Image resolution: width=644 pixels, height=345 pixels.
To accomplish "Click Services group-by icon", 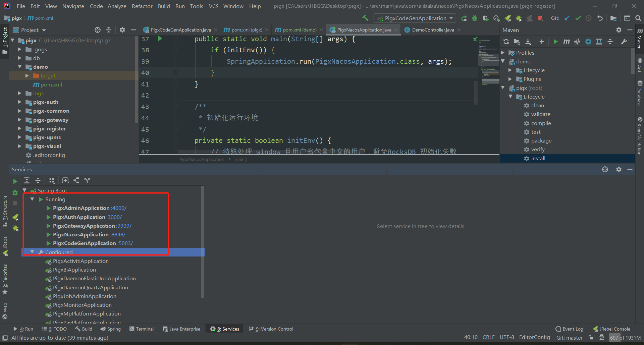I will pos(52,180).
